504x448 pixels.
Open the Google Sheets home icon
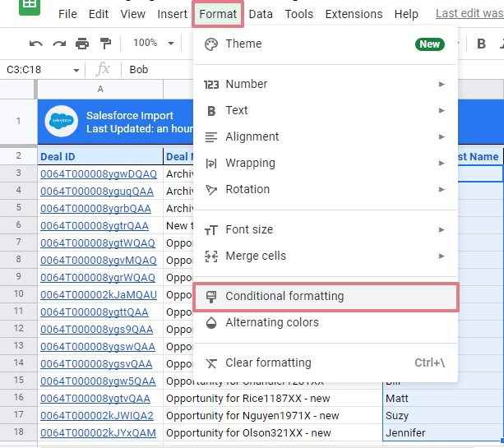tap(31, 7)
